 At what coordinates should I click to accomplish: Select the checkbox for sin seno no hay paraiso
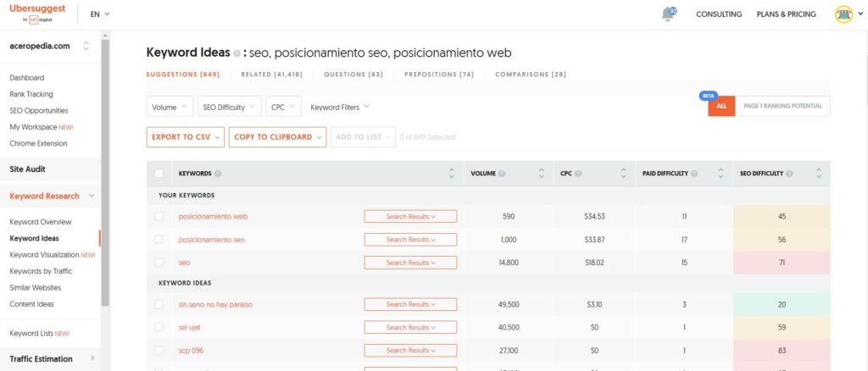tap(159, 304)
